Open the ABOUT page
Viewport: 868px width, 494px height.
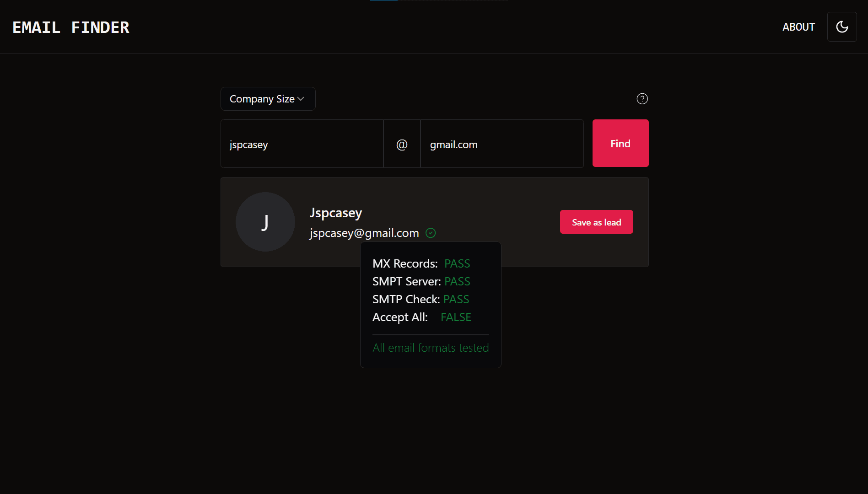click(x=798, y=27)
